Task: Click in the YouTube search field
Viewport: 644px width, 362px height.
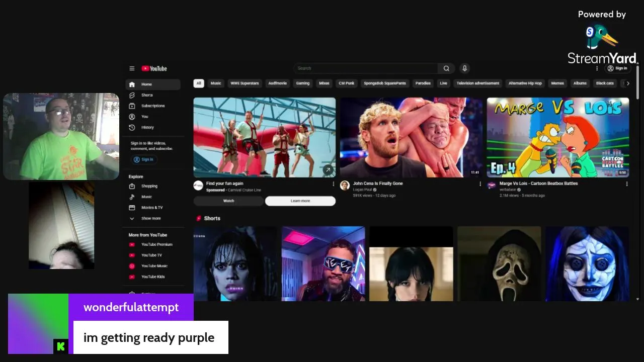Action: pos(366,68)
